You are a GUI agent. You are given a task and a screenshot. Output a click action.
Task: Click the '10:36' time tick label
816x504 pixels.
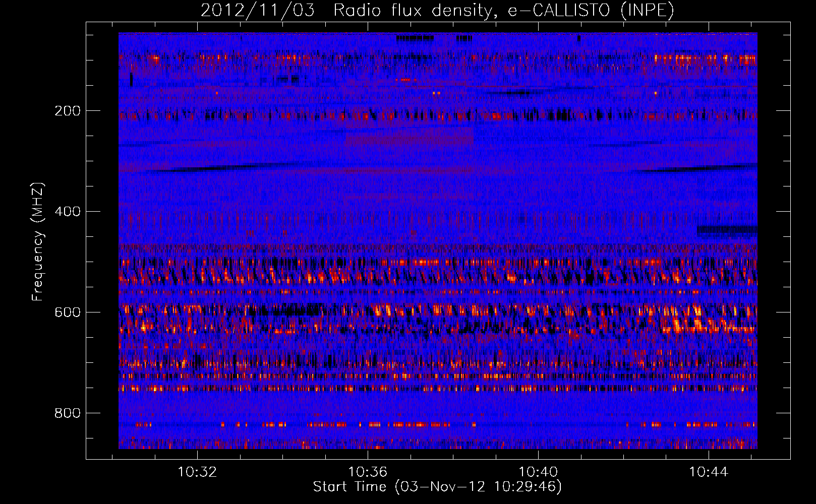368,472
